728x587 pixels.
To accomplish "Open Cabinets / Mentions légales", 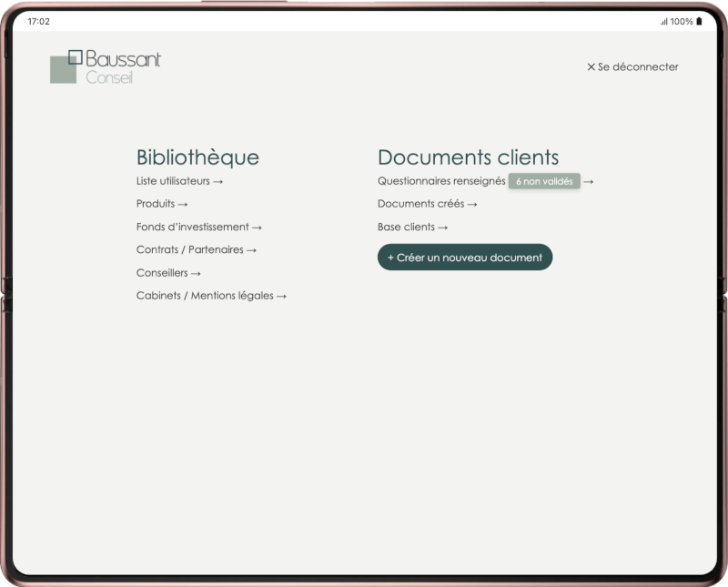I will (208, 295).
